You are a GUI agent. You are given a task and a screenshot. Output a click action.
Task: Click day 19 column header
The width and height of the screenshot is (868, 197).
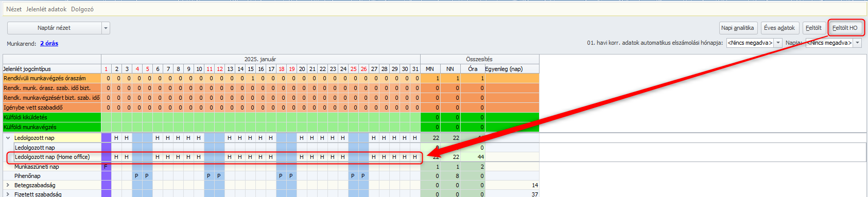pos(291,69)
